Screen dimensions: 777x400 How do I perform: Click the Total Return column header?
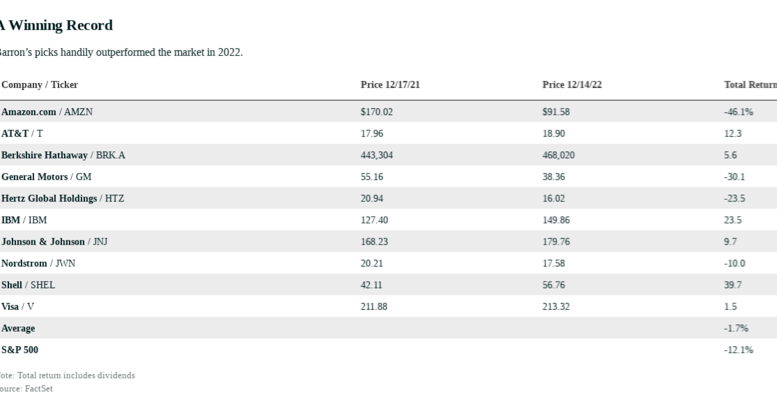tap(750, 85)
